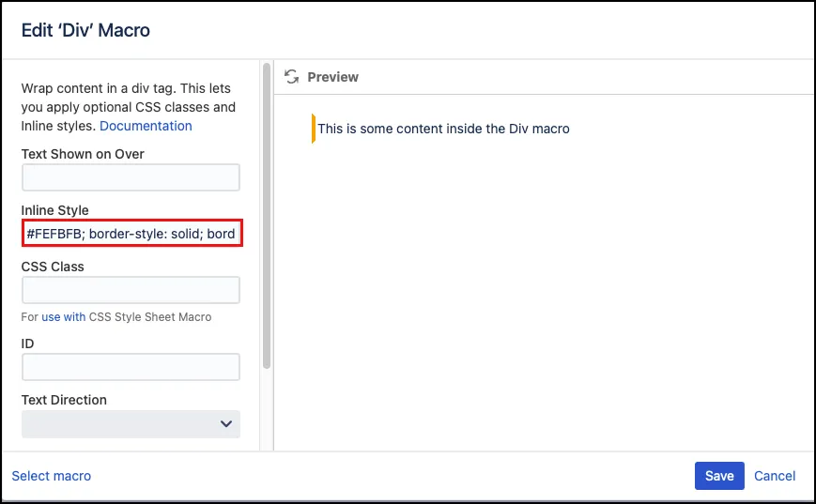Cancel editing the Div macro
Screen dimensions: 816x504
point(775,476)
